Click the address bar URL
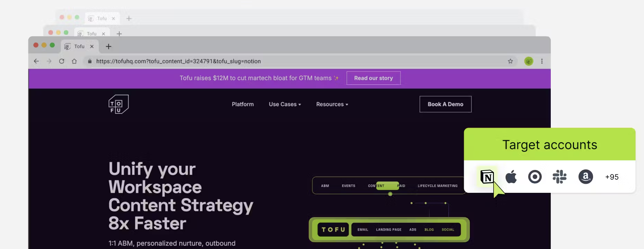Screen dimensions: 644x249 point(179,61)
